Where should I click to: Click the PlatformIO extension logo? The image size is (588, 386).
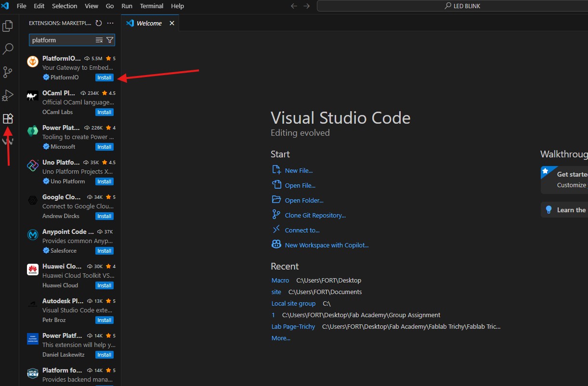33,62
